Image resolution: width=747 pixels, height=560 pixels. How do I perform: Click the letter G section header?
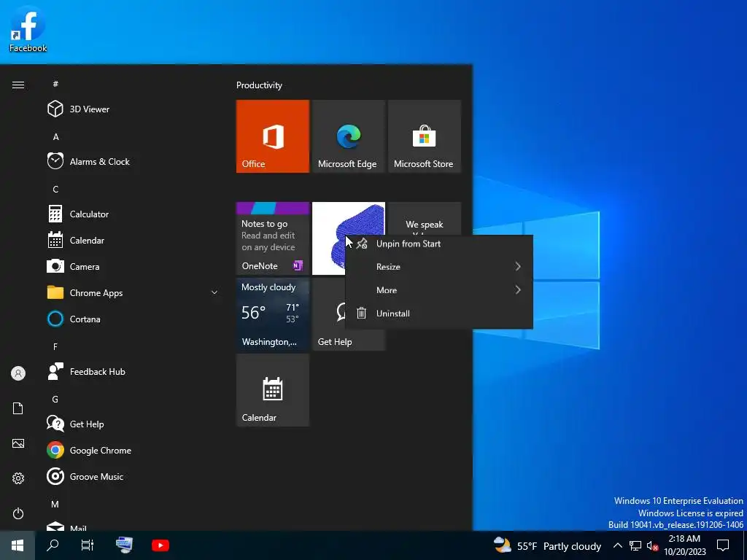pos(55,399)
